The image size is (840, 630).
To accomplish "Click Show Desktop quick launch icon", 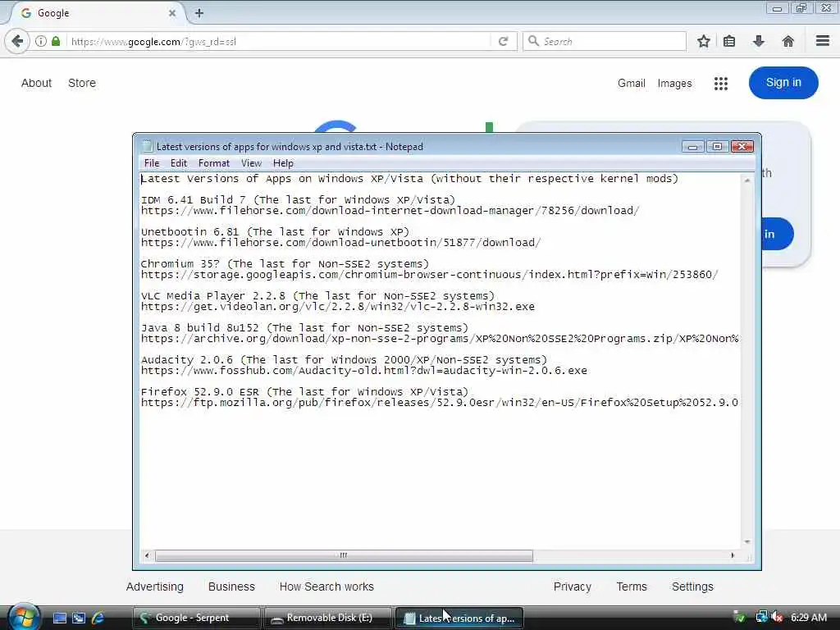I will (60, 618).
